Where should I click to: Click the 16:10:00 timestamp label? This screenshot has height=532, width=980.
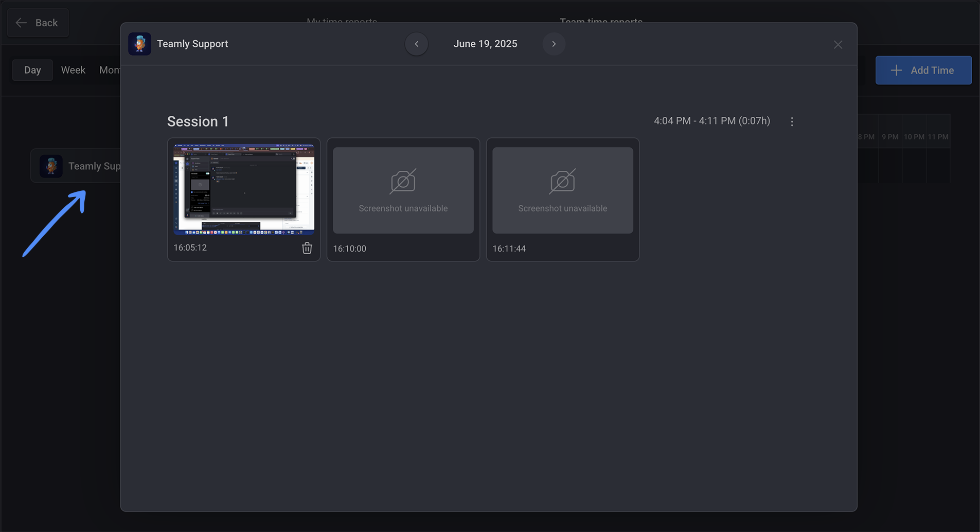point(349,249)
